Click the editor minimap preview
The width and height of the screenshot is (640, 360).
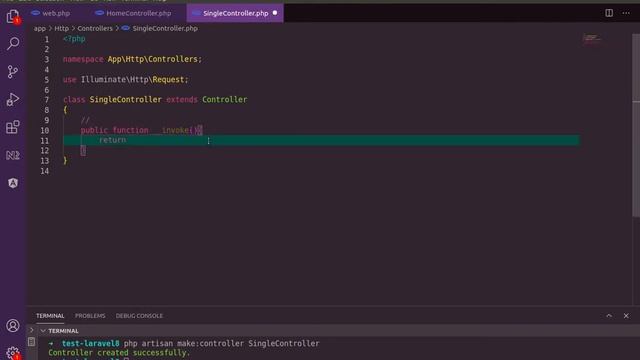pos(592,39)
